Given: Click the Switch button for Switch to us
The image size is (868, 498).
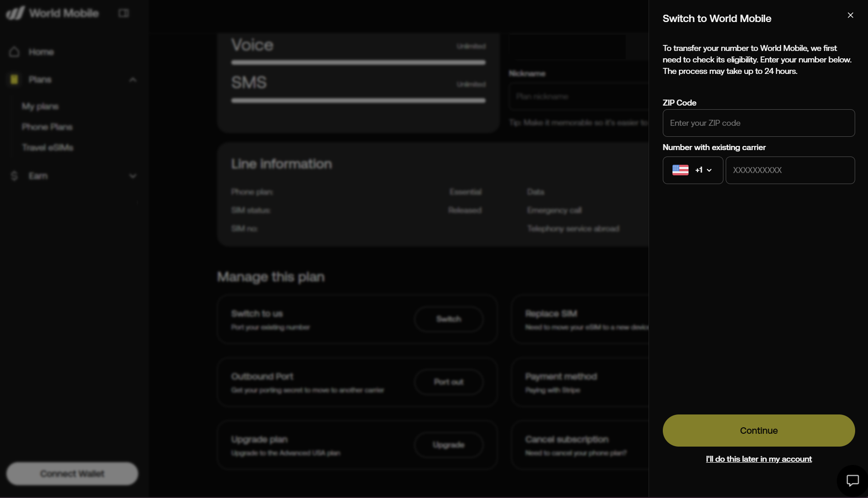Looking at the screenshot, I should 448,319.
